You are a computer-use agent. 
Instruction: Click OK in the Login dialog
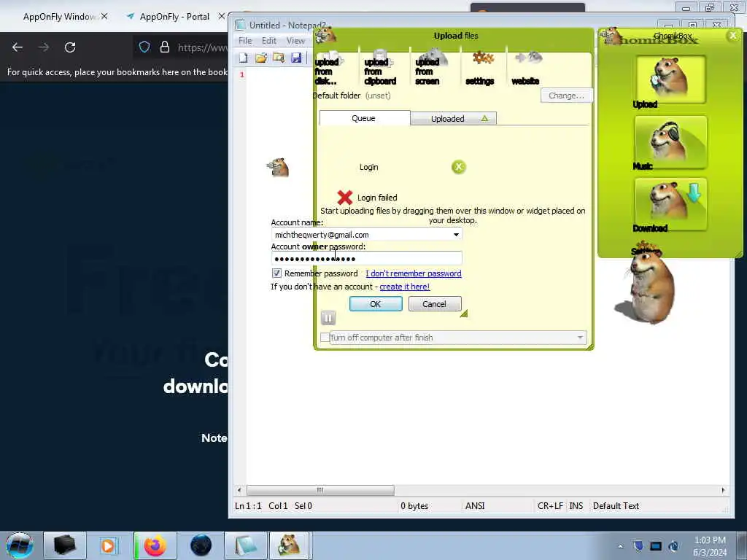[376, 304]
